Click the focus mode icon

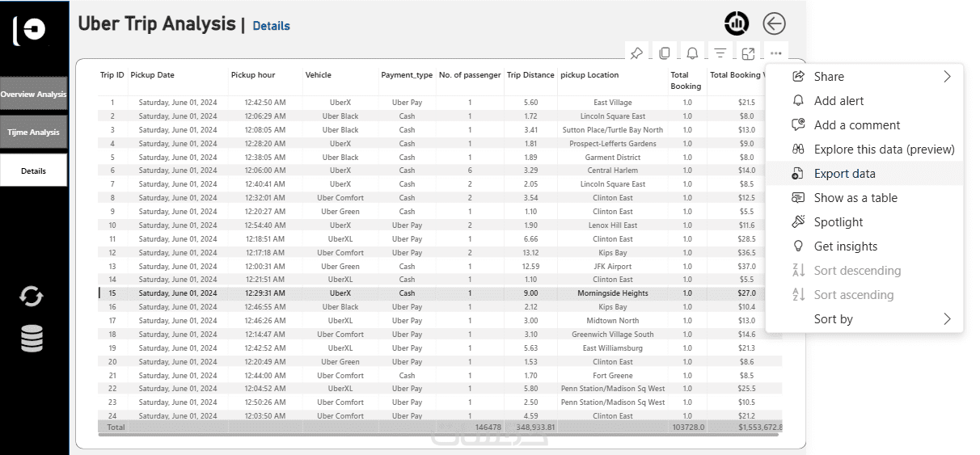tap(748, 53)
